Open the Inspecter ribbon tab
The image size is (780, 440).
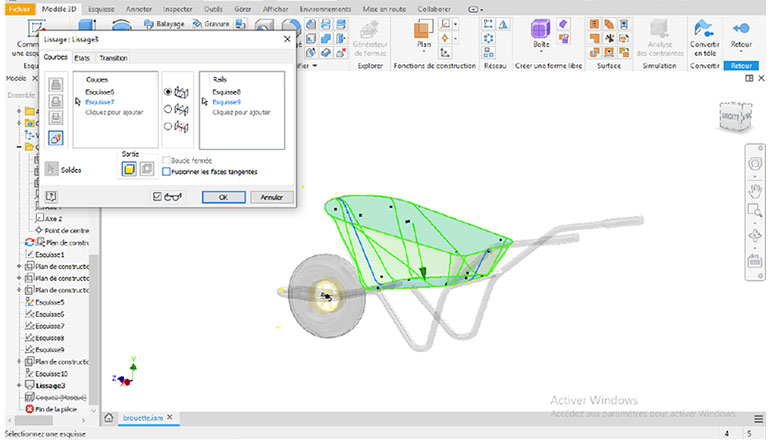[x=180, y=7]
